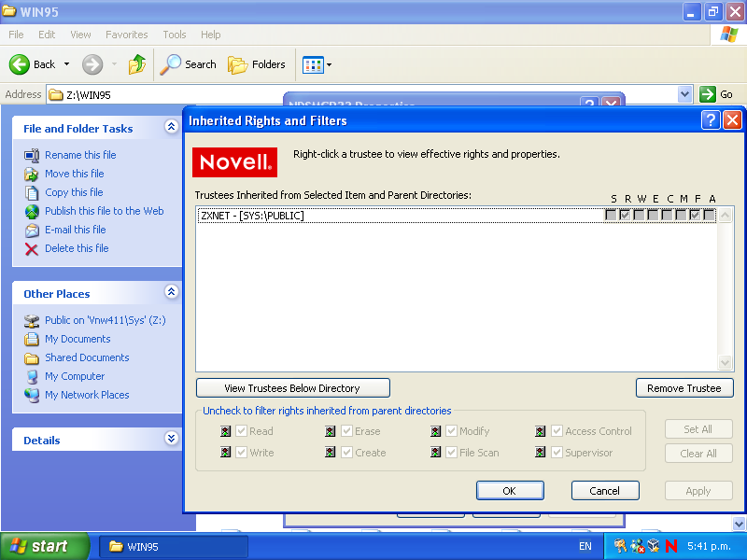The width and height of the screenshot is (747, 560).
Task: Open the Edit menu
Action: (47, 35)
